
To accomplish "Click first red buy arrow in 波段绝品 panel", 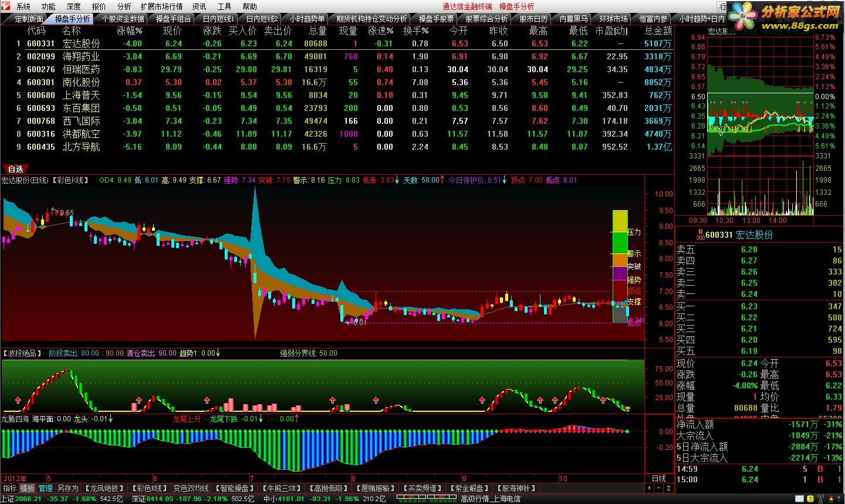I will [x=18, y=400].
